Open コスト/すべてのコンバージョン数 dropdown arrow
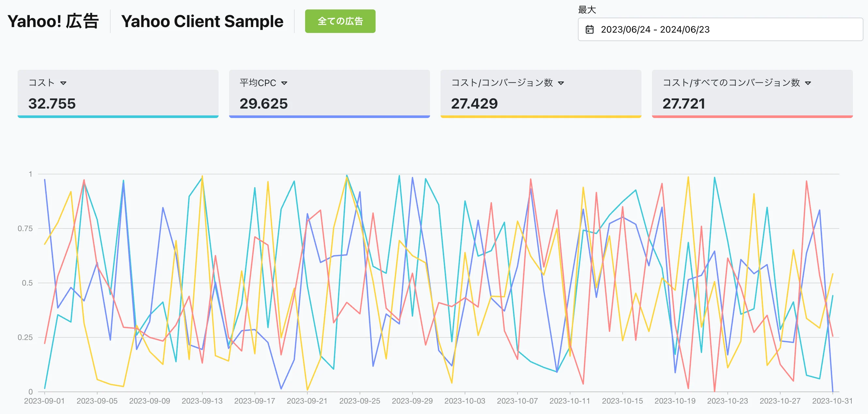 808,83
